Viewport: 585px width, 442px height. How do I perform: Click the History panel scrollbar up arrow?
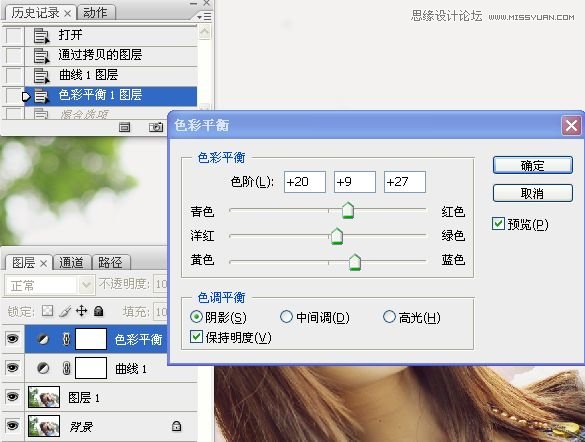[204, 32]
